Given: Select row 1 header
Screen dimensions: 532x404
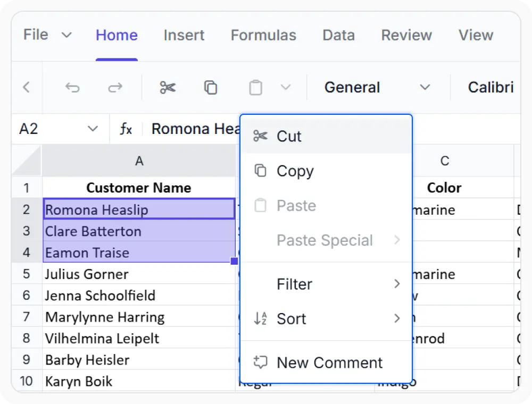Looking at the screenshot, I should pos(27,188).
